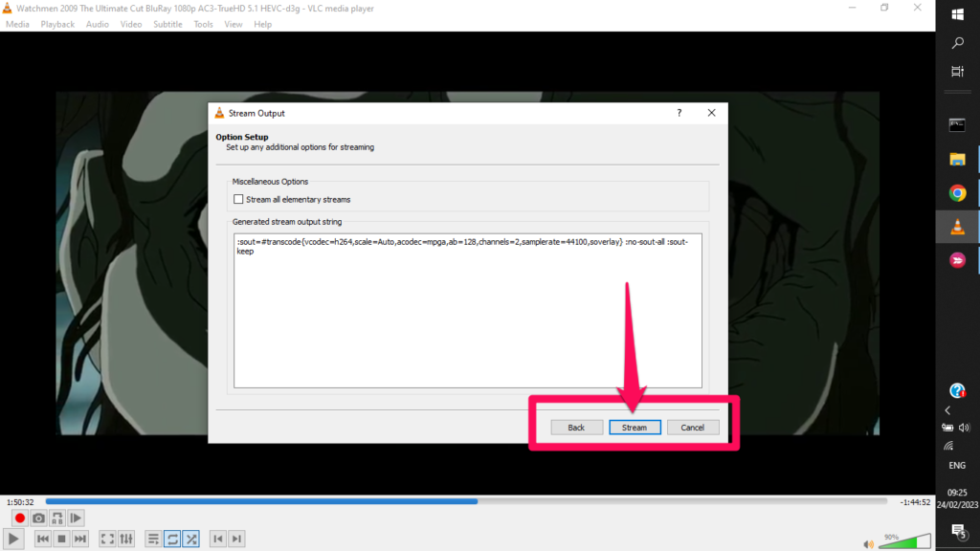Open the system clock and date

pos(957,498)
